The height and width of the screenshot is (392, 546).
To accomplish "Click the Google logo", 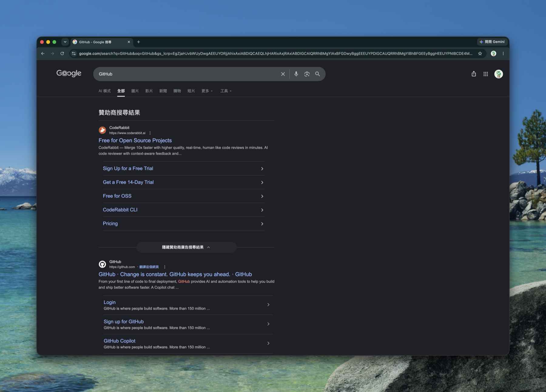I will point(69,73).
